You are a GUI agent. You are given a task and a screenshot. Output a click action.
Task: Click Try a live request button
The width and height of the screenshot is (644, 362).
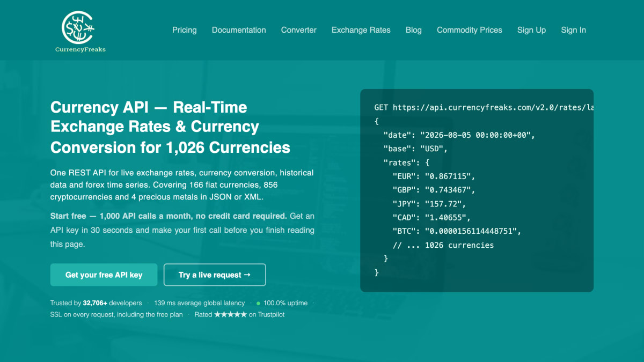point(215,275)
